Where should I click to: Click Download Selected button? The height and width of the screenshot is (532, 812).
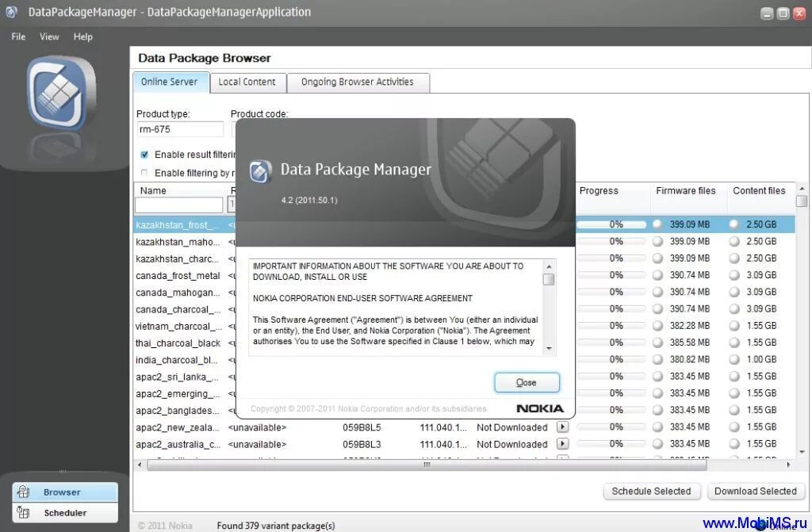(x=756, y=491)
